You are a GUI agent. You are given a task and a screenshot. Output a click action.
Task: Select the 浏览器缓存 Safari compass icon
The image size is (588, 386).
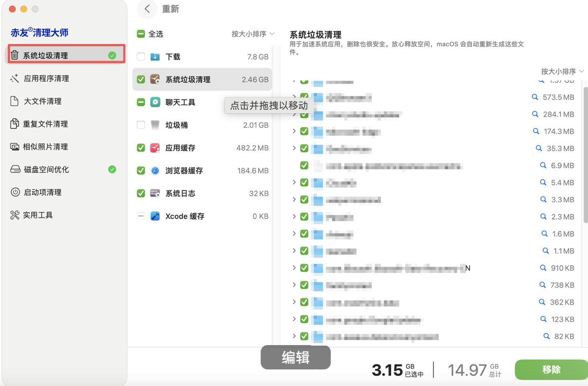tap(155, 170)
